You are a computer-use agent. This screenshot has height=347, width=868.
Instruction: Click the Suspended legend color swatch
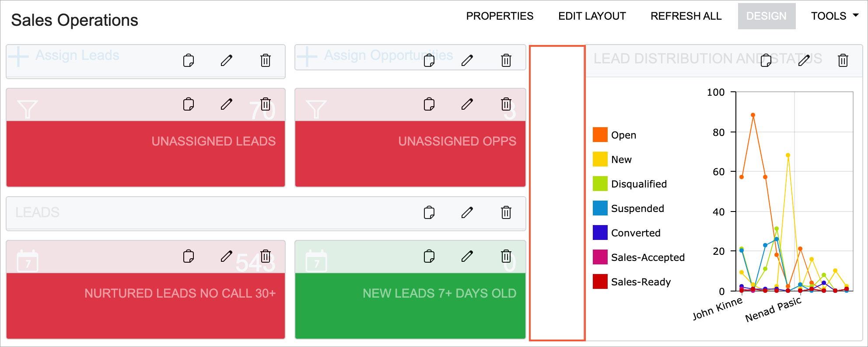click(x=600, y=208)
